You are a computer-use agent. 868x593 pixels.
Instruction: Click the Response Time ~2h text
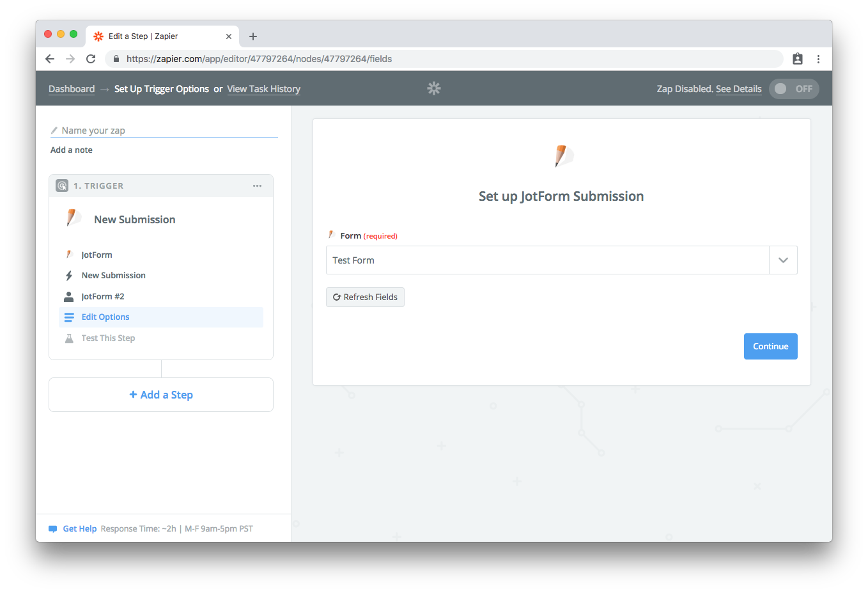(138, 529)
